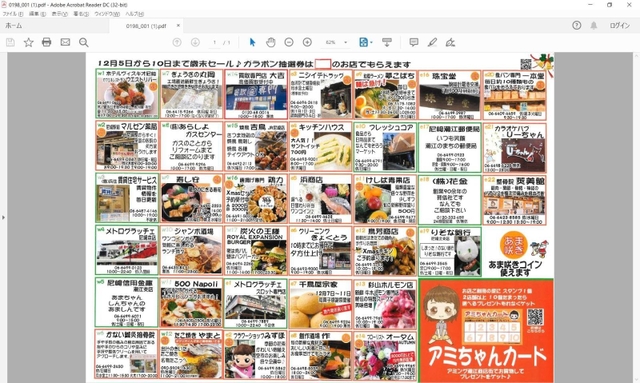Click the 尼崎信用金庫 box
Screen dimensions: 640x383
pyautogui.click(x=127, y=303)
